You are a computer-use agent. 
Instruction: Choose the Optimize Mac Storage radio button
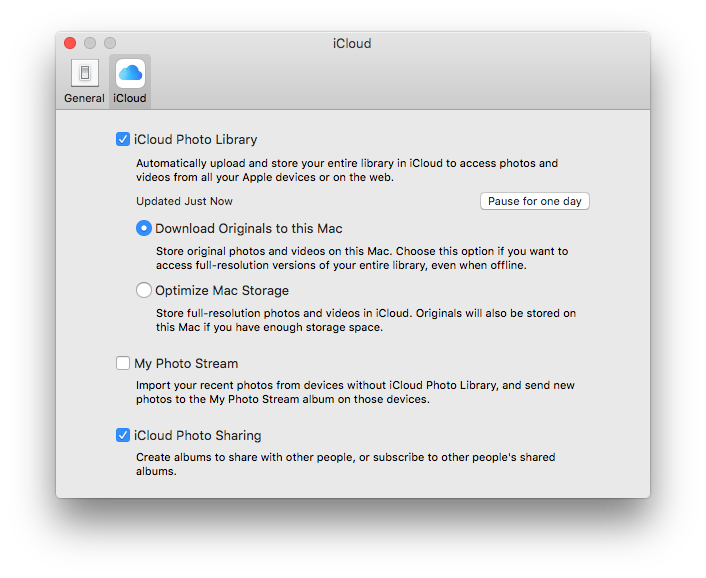click(144, 291)
